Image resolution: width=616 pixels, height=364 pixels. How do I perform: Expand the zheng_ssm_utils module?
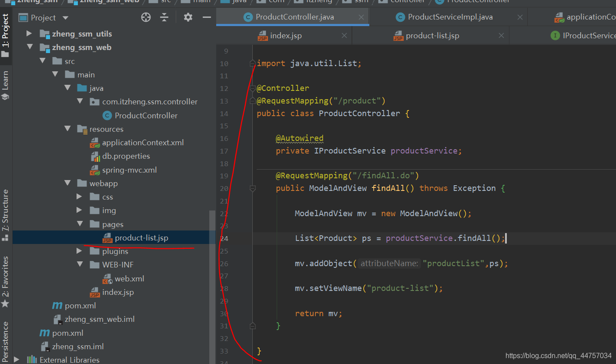(30, 33)
